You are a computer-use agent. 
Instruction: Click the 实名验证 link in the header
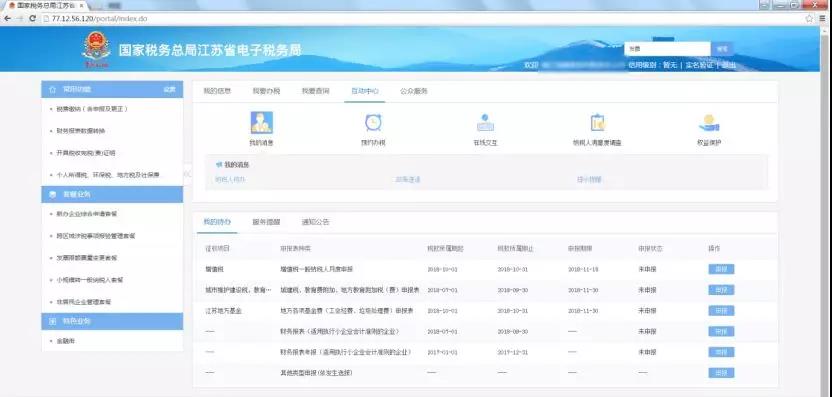(699, 65)
